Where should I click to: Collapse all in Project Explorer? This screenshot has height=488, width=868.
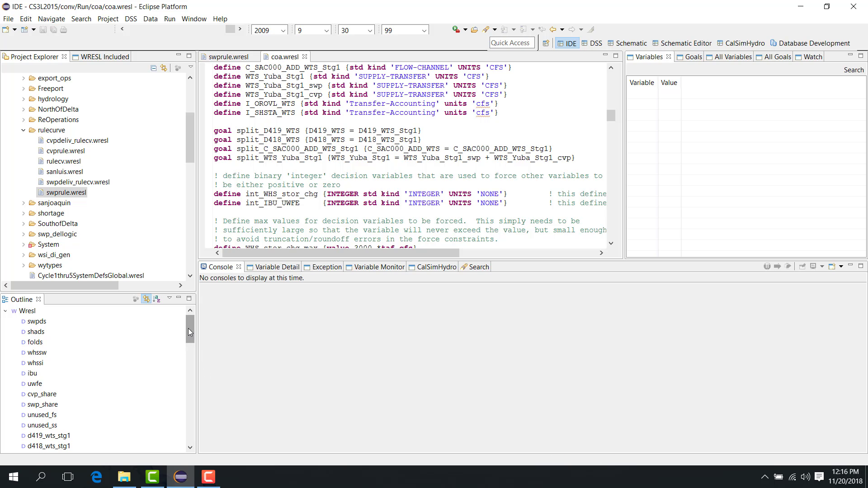click(154, 68)
